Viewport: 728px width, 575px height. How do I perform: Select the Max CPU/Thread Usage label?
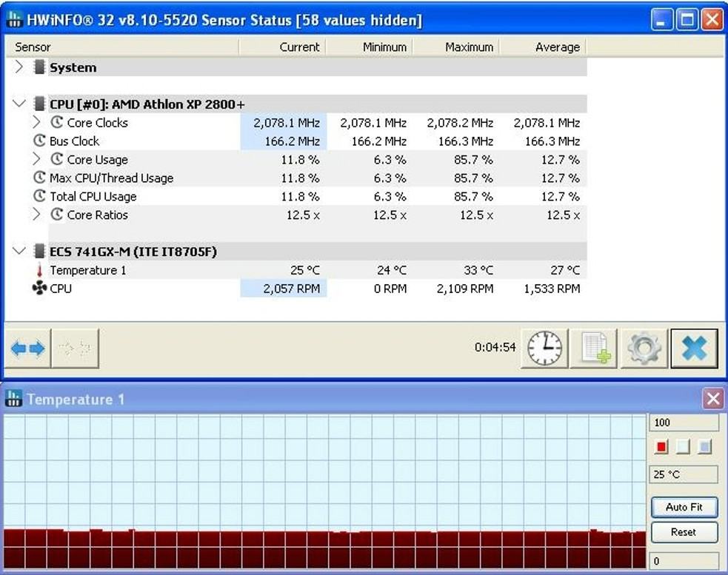pyautogui.click(x=111, y=178)
